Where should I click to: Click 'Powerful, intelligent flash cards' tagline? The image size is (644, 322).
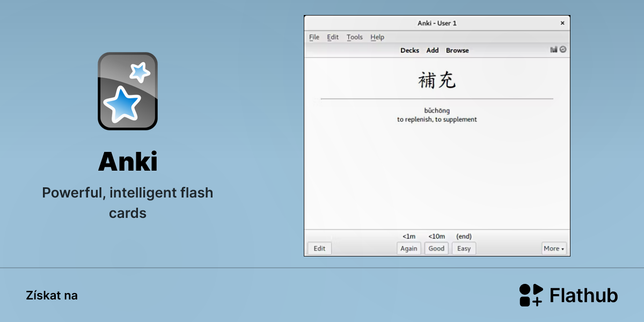coord(128,202)
